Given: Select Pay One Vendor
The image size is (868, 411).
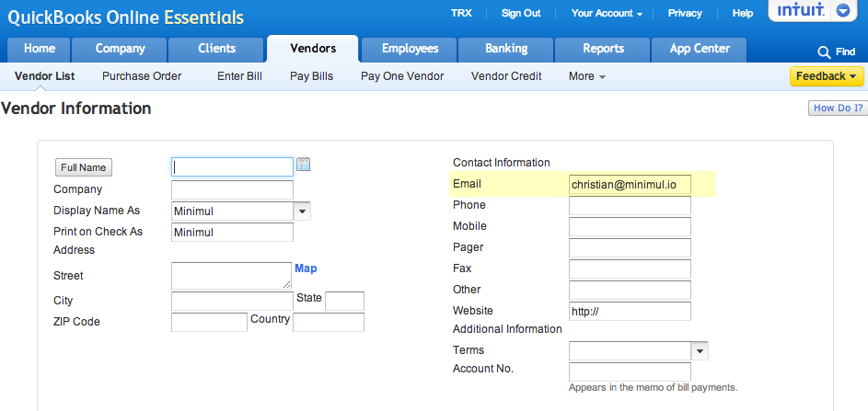Looking at the screenshot, I should (402, 76).
